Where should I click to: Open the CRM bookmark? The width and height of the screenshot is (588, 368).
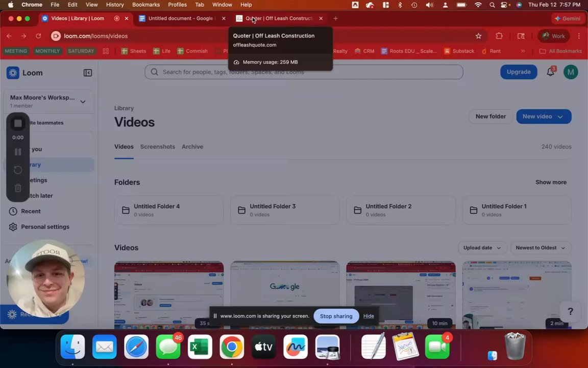click(364, 51)
